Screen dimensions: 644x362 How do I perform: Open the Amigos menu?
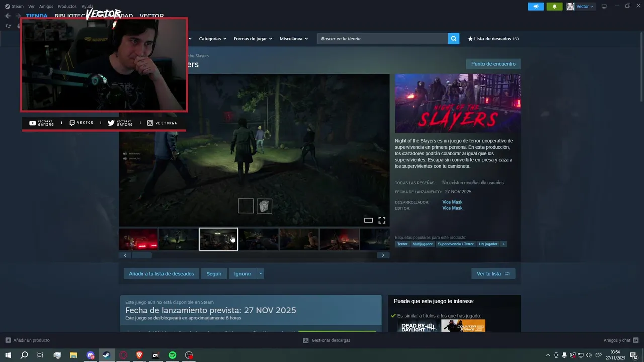coord(46,6)
